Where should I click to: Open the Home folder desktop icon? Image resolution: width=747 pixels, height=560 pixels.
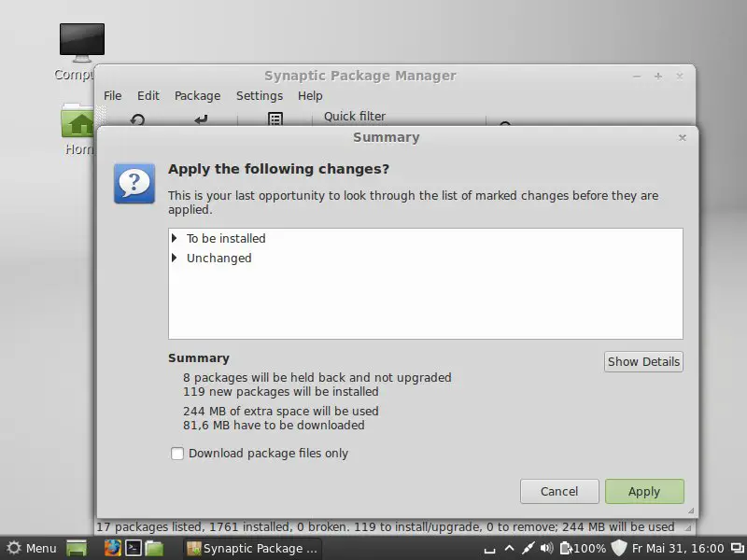tap(78, 121)
